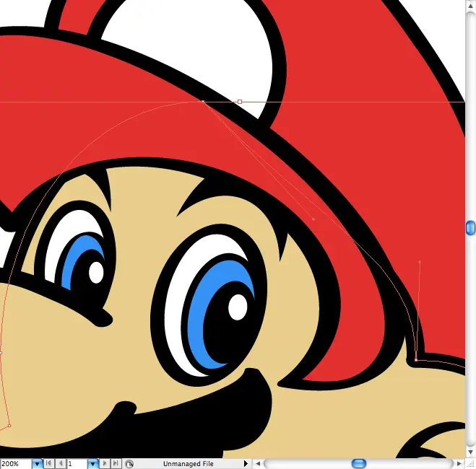Go to the next artboard

tap(105, 463)
